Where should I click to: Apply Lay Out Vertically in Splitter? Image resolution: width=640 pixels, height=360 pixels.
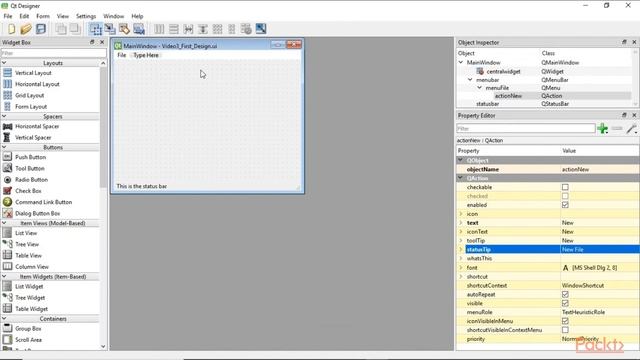tap(202, 29)
